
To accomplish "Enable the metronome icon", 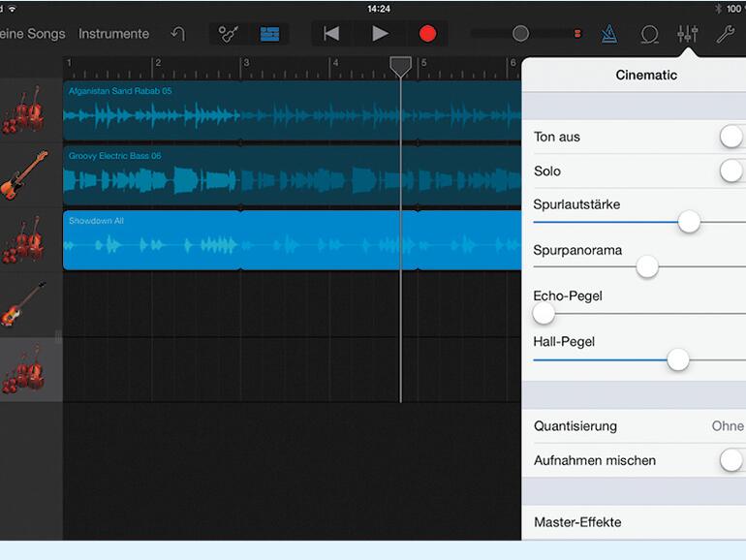I will click(x=608, y=34).
